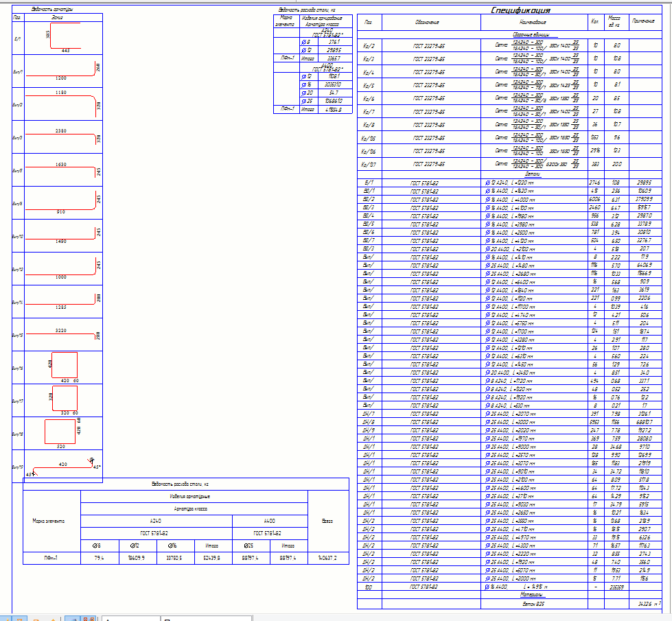Image resolution: width=672 pixels, height=621 pixels.
Task: Select the 79.4 value under Ø8 column
Action: click(98, 558)
